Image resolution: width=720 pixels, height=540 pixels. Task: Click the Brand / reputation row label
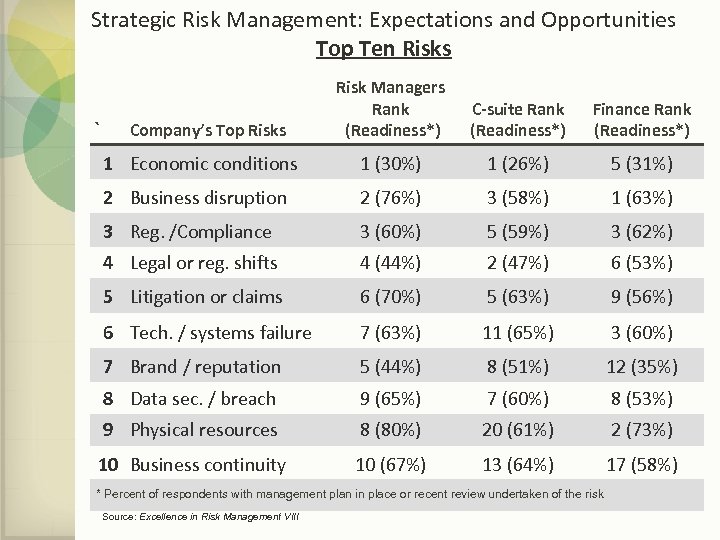(x=206, y=367)
